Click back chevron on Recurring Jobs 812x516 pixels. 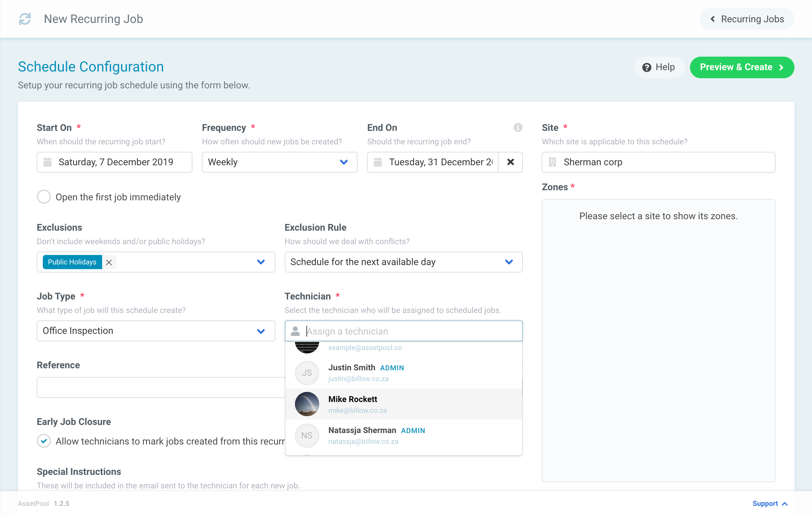pyautogui.click(x=713, y=19)
